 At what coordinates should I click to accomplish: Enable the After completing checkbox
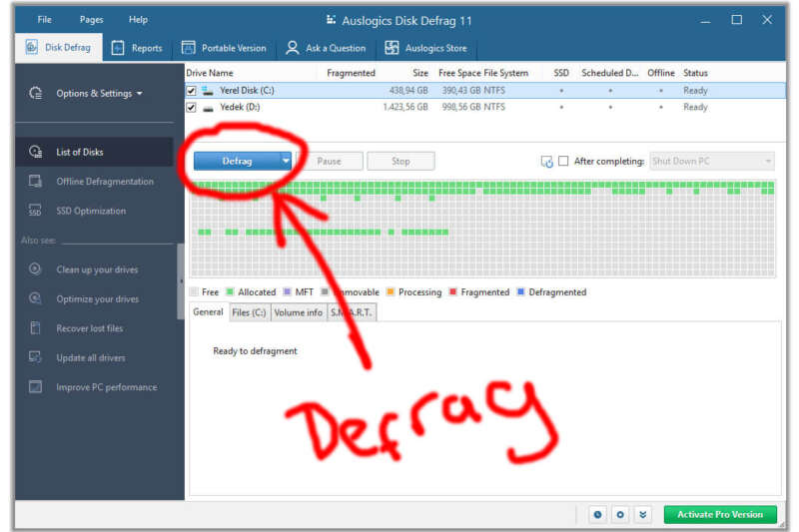click(x=563, y=161)
